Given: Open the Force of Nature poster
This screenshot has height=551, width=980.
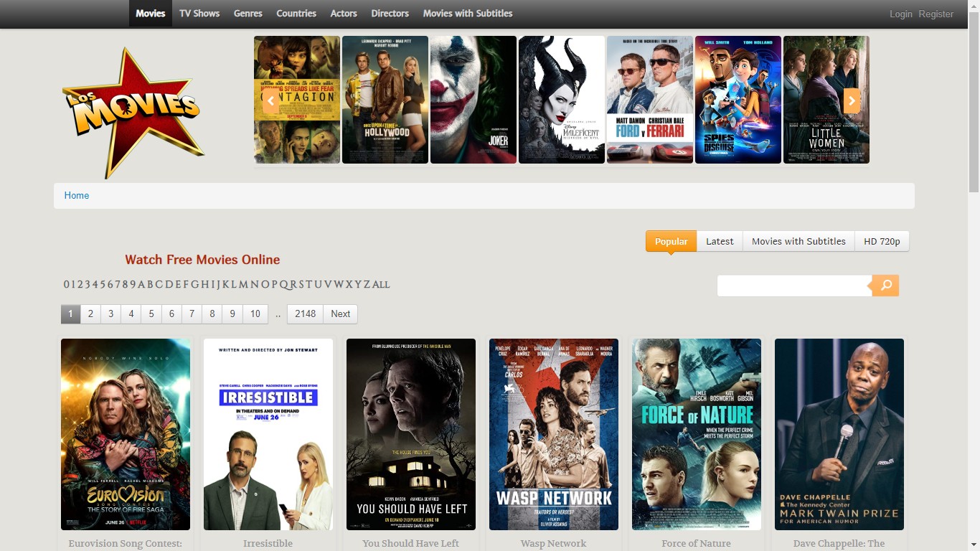Looking at the screenshot, I should point(697,435).
